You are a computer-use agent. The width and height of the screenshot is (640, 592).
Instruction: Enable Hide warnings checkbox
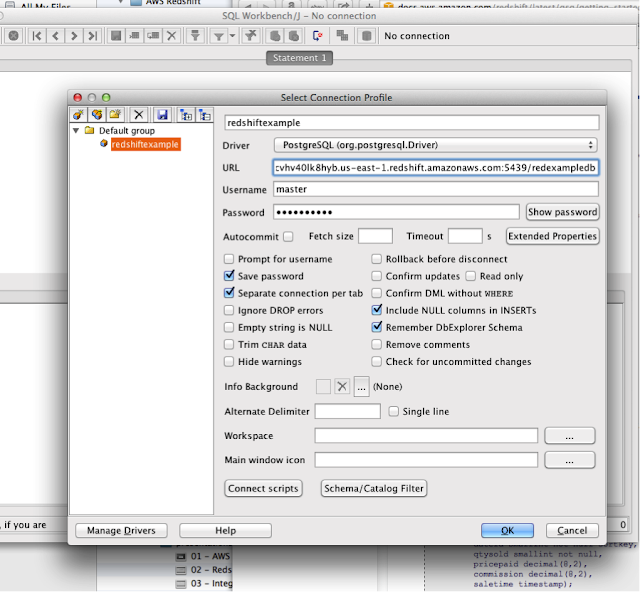229,362
